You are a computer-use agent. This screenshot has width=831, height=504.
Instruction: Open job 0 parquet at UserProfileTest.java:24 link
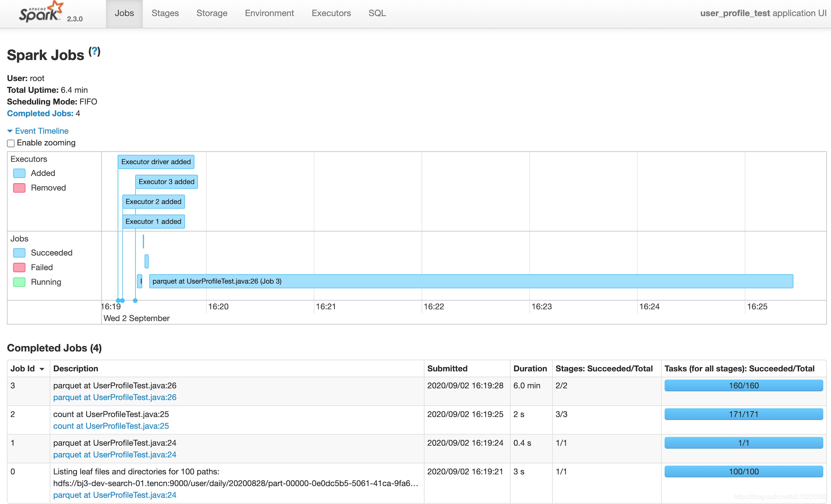(x=115, y=495)
